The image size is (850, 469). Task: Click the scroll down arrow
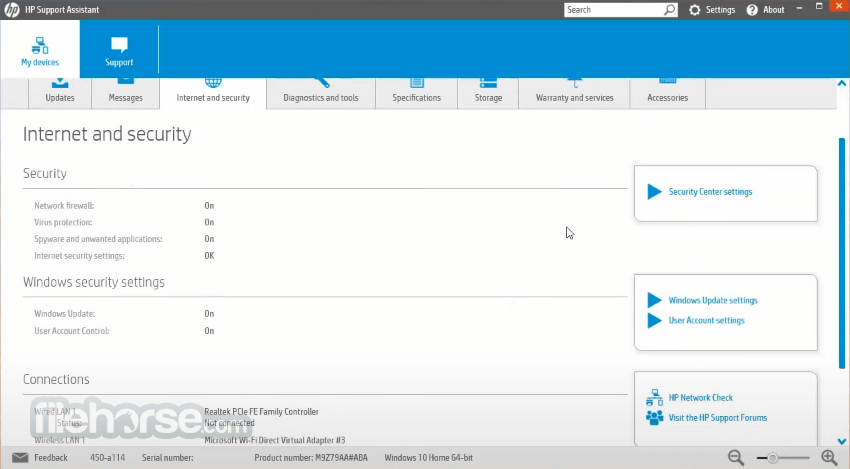(842, 441)
